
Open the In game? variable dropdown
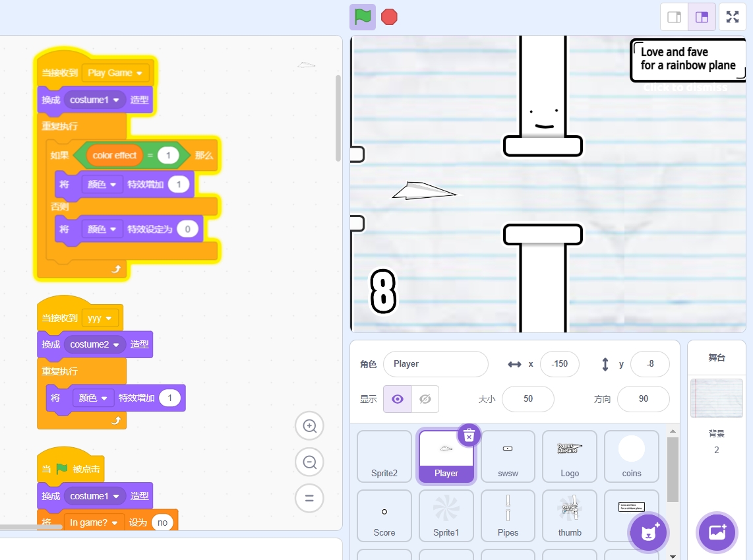(94, 522)
